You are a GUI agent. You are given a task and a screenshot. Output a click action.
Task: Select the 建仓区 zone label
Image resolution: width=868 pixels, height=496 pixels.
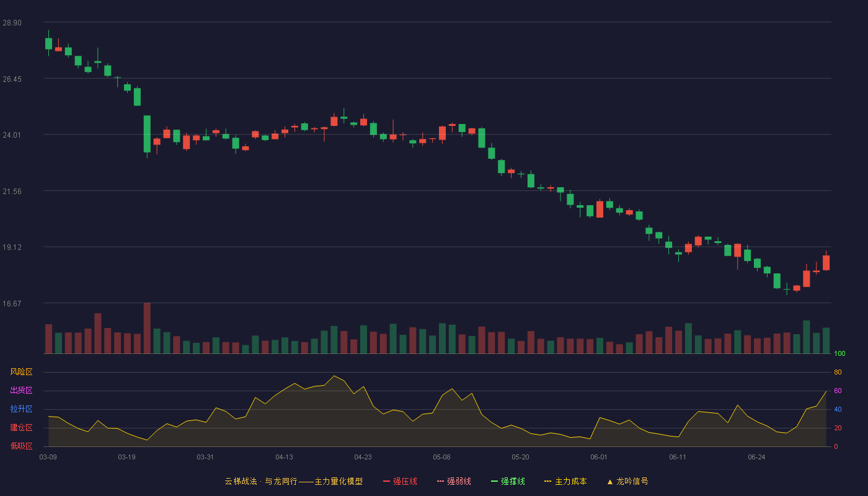[21, 428]
